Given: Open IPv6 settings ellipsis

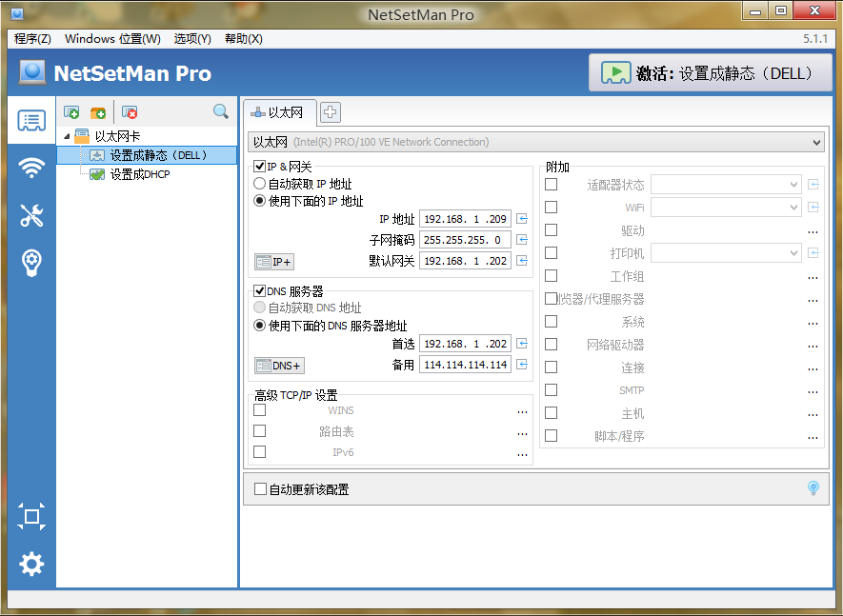Looking at the screenshot, I should tap(522, 454).
